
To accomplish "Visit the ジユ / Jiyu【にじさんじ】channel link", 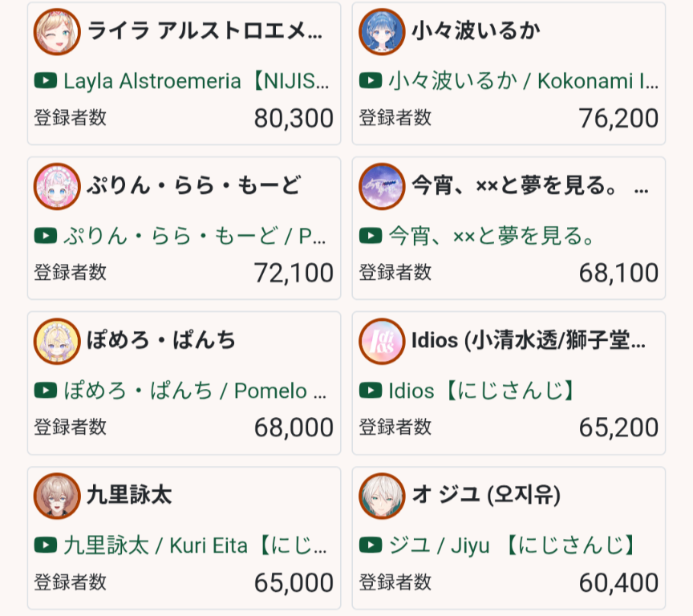I will coord(512,545).
